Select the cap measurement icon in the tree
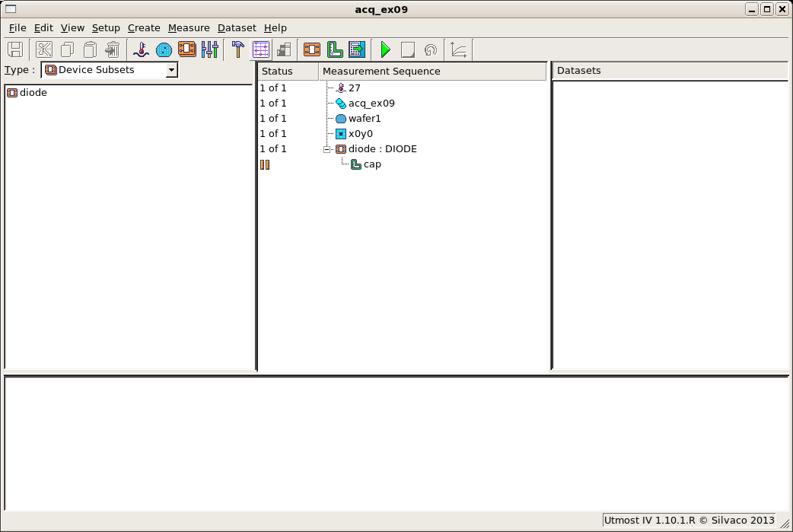This screenshot has width=793, height=532. pyautogui.click(x=356, y=164)
